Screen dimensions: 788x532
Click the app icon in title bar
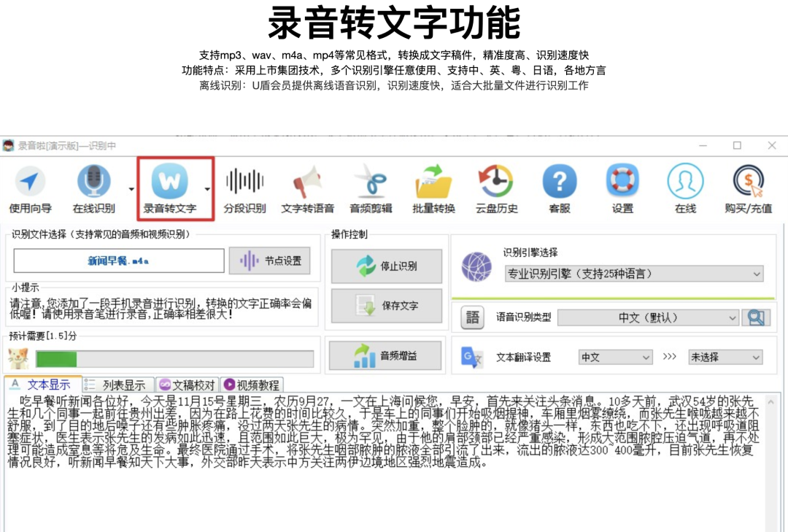click(x=8, y=146)
